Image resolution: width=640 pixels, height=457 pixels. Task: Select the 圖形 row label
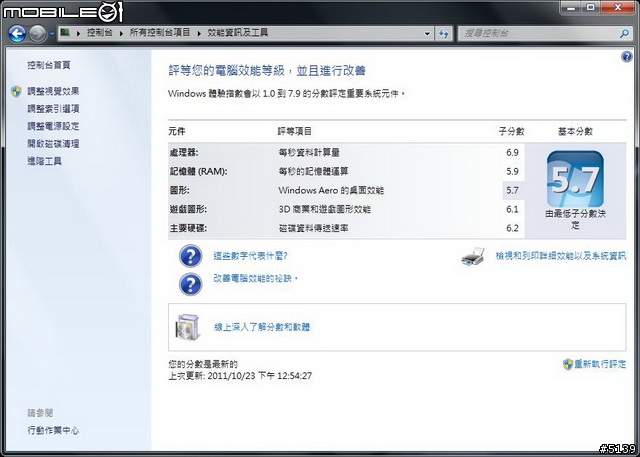pyautogui.click(x=180, y=191)
